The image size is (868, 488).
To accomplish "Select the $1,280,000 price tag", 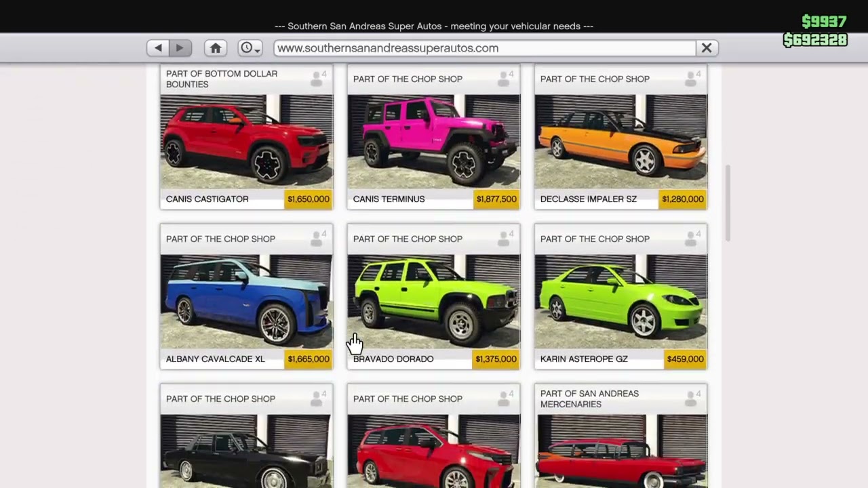I will 683,199.
